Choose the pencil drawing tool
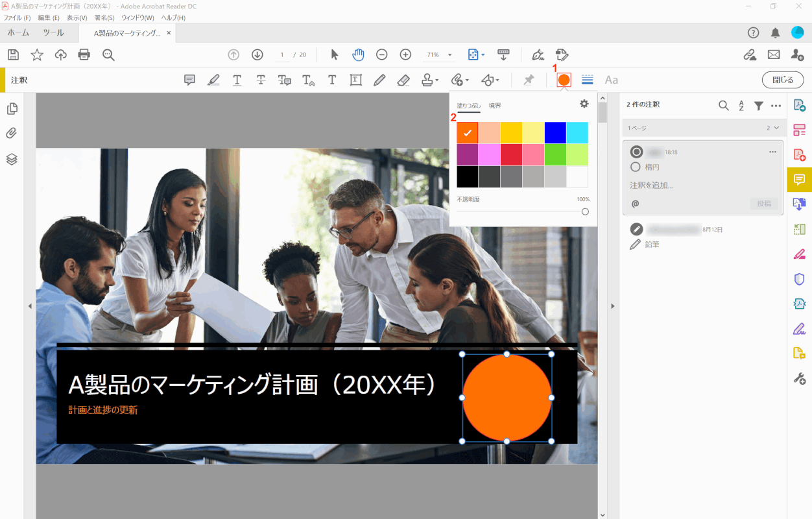 (x=379, y=80)
